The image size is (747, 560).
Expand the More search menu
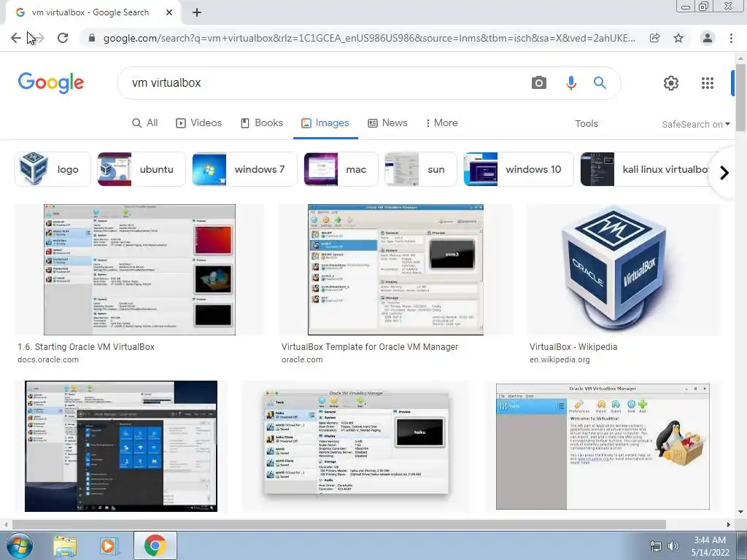(x=441, y=122)
